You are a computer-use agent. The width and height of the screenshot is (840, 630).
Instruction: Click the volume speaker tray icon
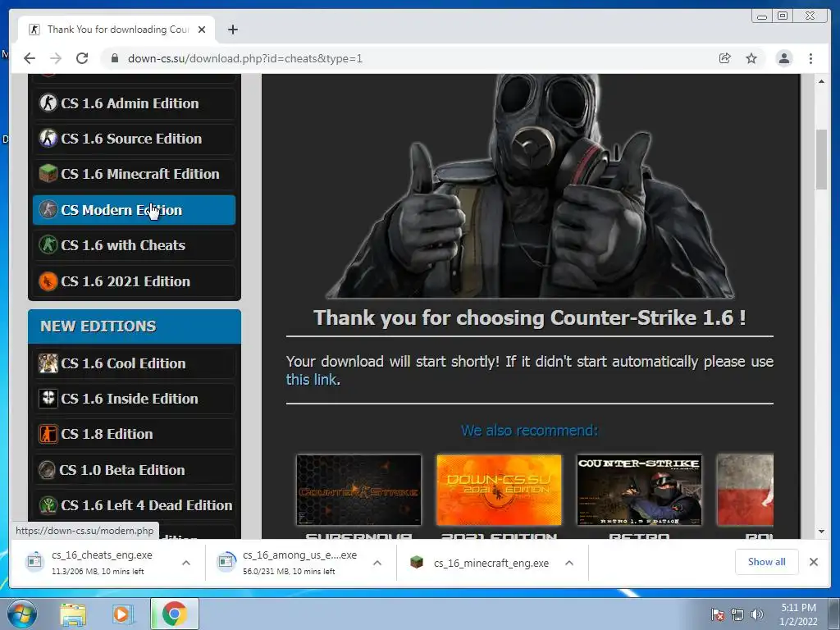757,614
